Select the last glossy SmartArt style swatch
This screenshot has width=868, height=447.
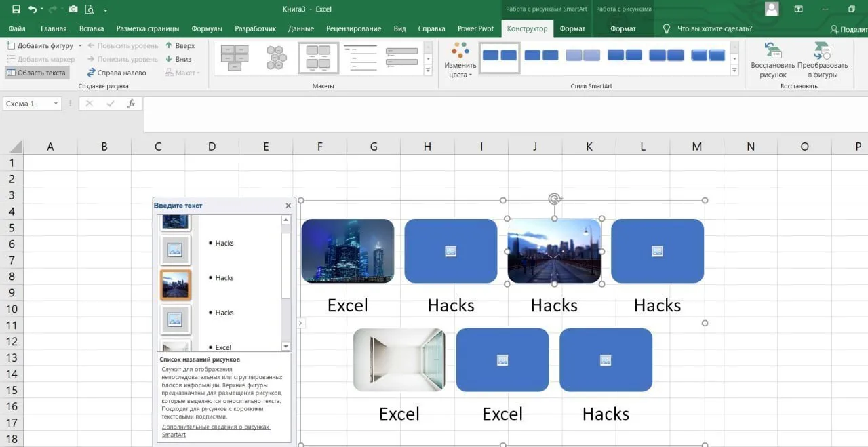(708, 56)
